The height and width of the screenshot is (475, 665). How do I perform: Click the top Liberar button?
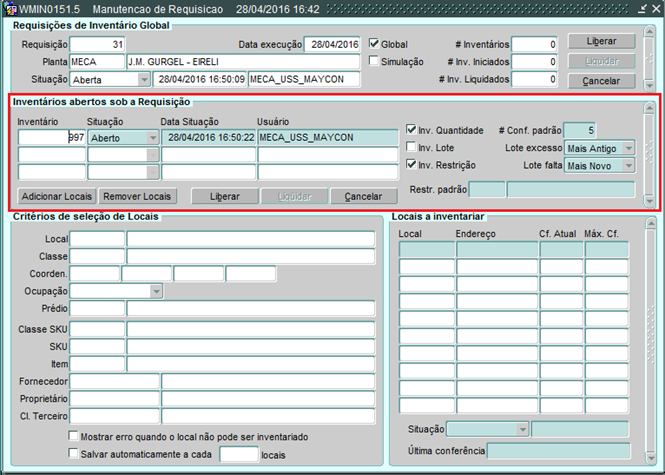click(601, 42)
